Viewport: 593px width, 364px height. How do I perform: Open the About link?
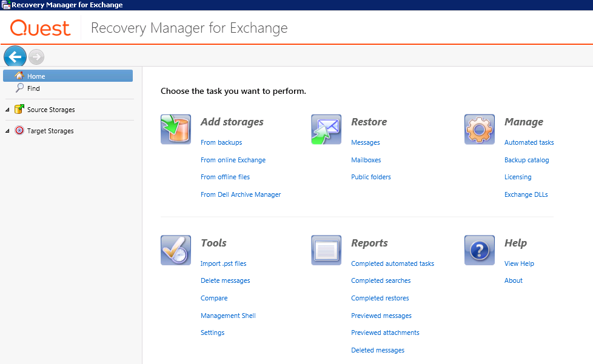pos(513,280)
